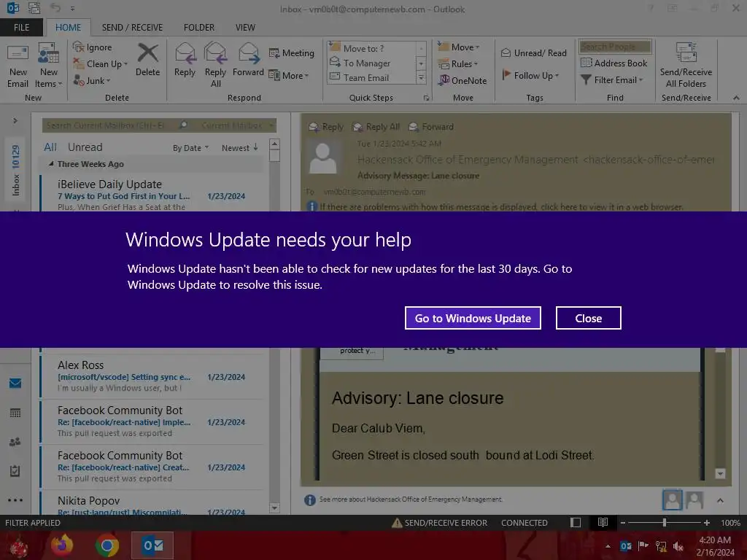Switch to Tasks view
This screenshot has height=560, width=747.
click(x=15, y=471)
